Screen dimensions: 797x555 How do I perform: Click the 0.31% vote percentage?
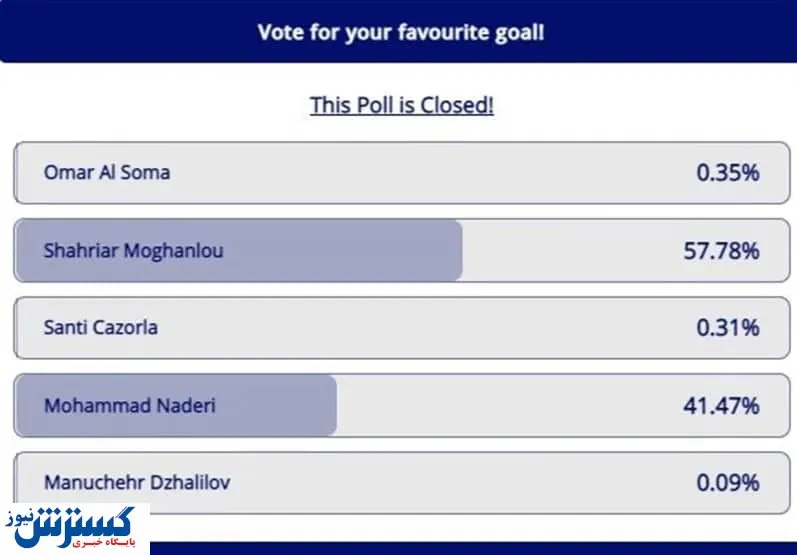[728, 327]
